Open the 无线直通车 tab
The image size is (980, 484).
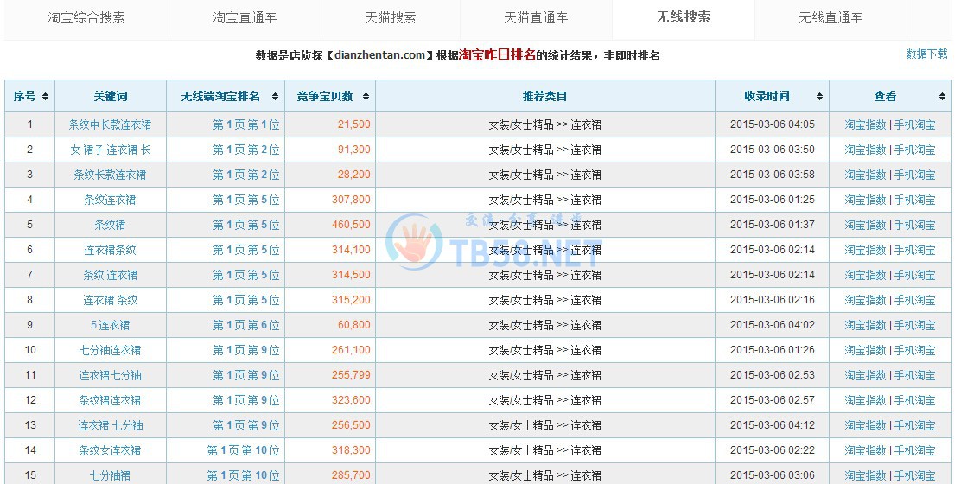(830, 17)
